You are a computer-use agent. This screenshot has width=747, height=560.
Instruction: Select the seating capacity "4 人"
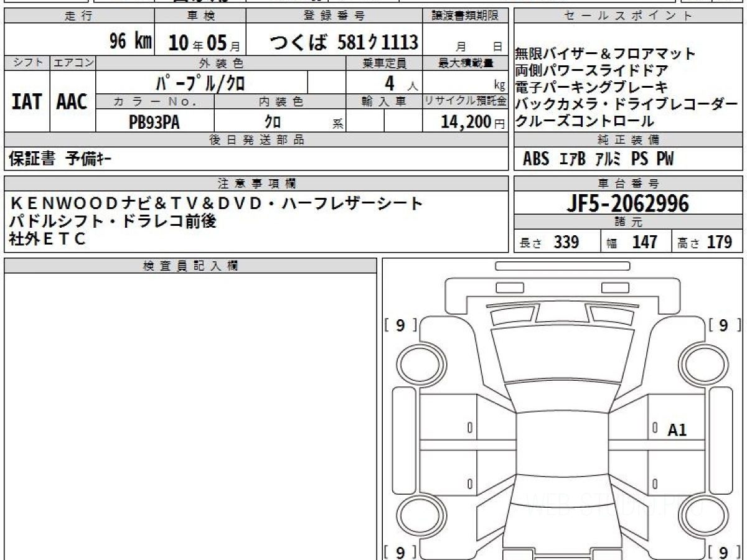(x=401, y=83)
